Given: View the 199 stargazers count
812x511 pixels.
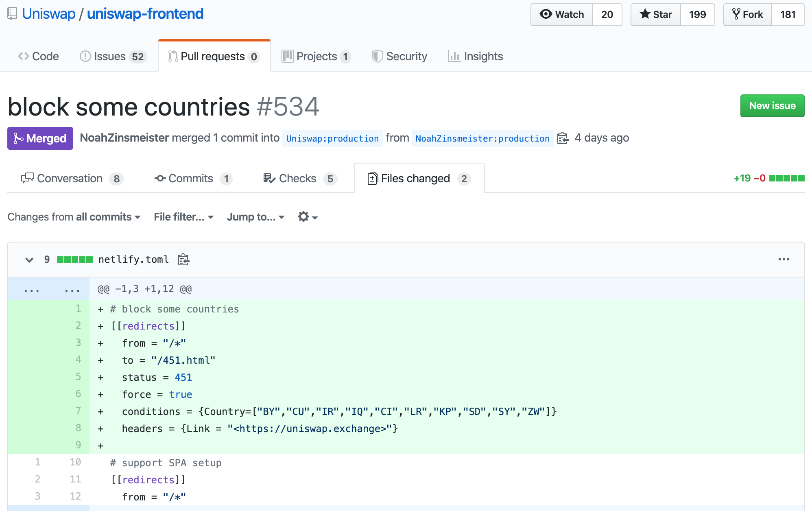Looking at the screenshot, I should tap(697, 15).
